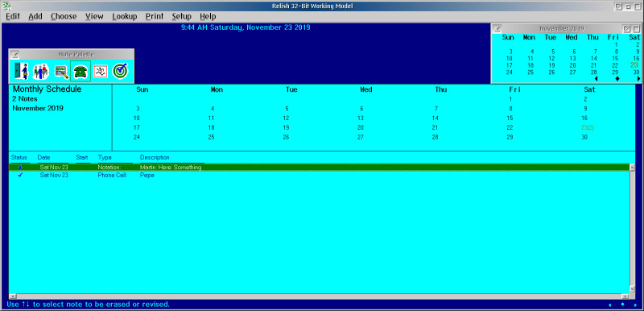The image size is (644, 311).
Task: Open the Add menu
Action: click(x=35, y=16)
